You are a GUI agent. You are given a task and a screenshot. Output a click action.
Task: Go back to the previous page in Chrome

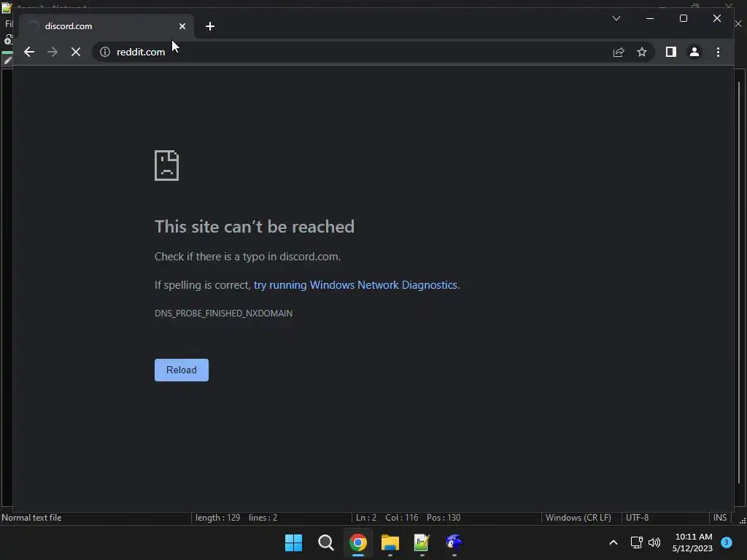coord(29,52)
